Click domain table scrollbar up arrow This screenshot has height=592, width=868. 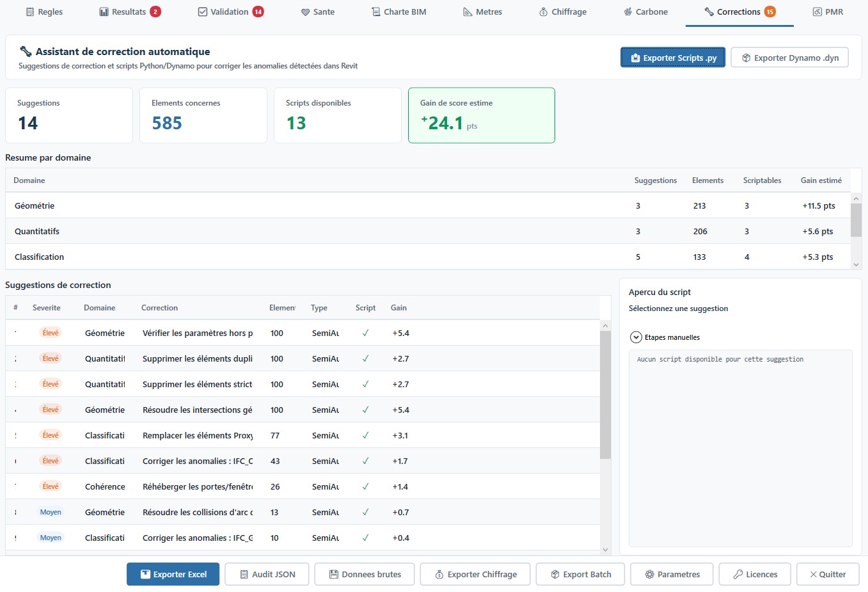[856, 198]
